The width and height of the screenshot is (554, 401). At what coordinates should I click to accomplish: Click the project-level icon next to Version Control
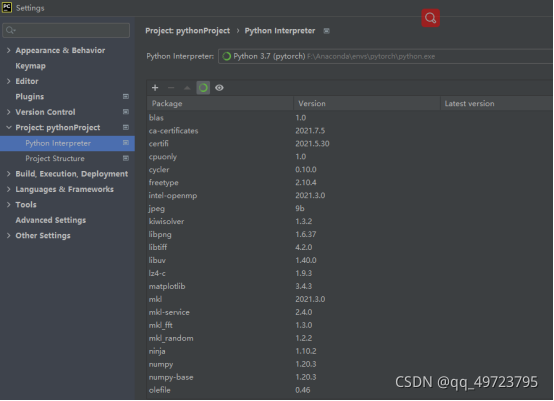(x=125, y=112)
